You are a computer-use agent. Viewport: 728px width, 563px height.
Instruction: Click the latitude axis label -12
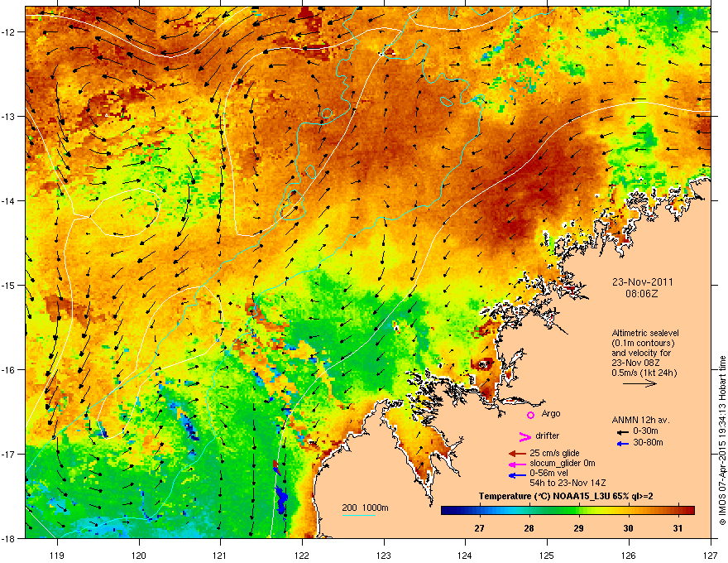[x=8, y=32]
